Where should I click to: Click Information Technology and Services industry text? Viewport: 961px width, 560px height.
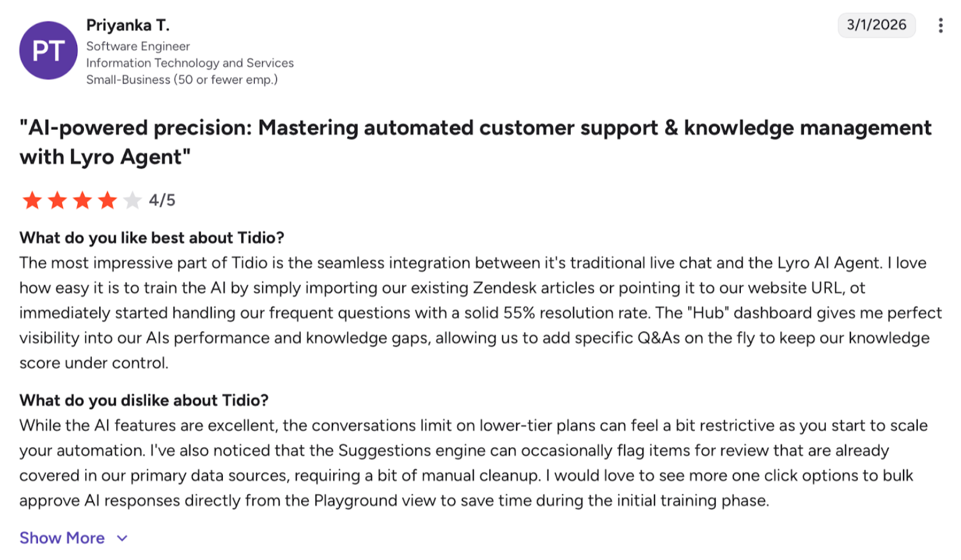(189, 63)
